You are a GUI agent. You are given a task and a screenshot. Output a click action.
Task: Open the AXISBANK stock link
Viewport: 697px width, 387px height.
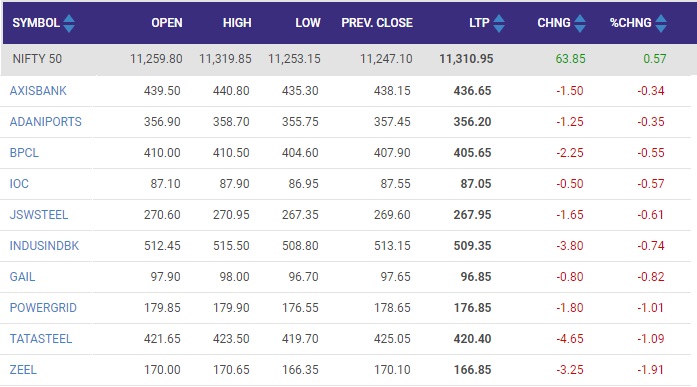pyautogui.click(x=38, y=91)
